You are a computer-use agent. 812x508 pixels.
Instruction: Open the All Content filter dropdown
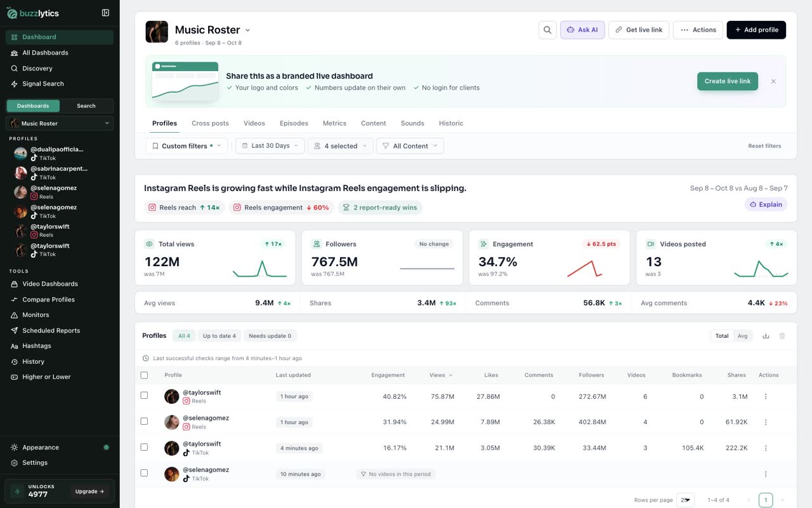click(410, 146)
